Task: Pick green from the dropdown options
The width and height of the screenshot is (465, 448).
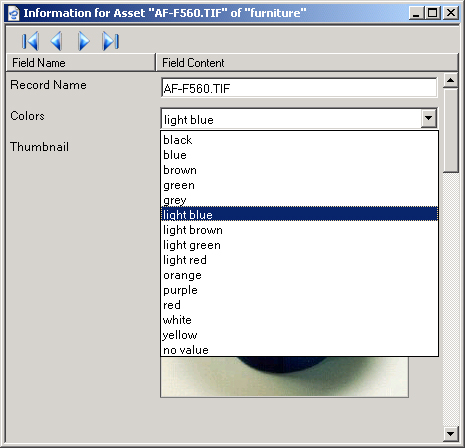Action: [299, 185]
